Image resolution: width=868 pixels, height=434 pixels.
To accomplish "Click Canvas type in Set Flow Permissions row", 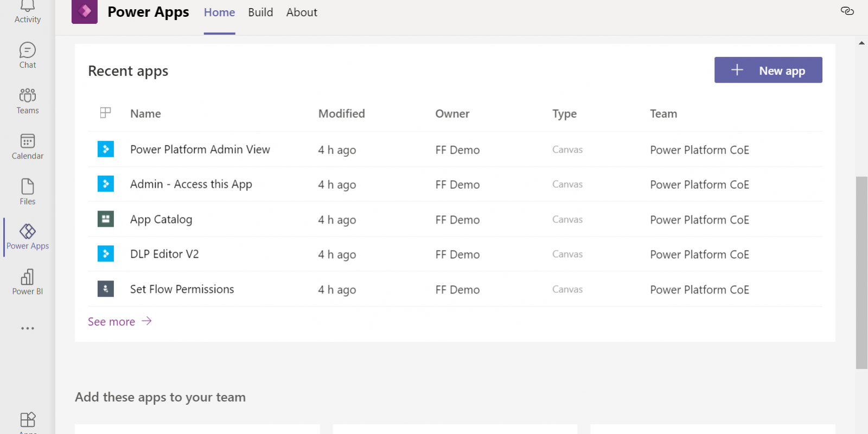I will tap(567, 289).
